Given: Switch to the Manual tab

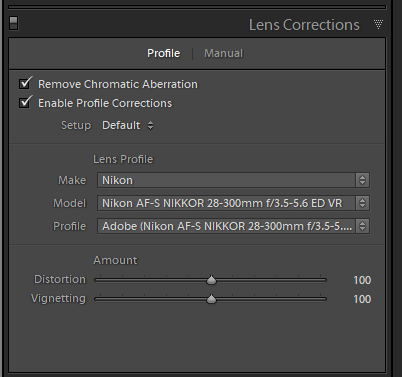Looking at the screenshot, I should click(x=224, y=53).
